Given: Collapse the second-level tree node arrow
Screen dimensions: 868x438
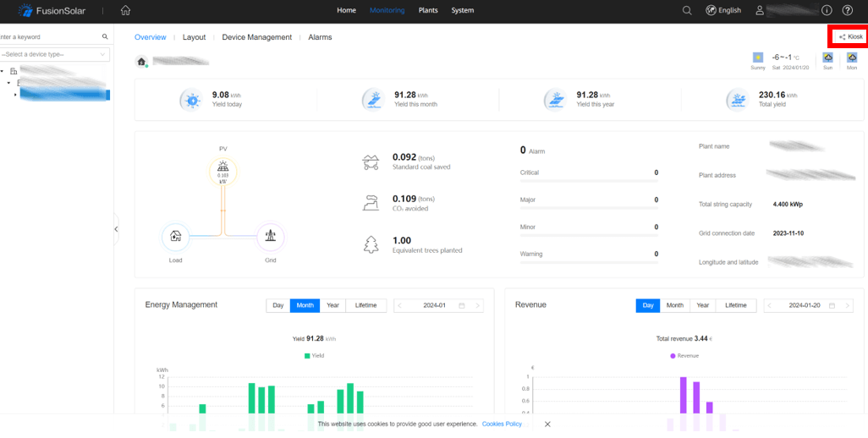Looking at the screenshot, I should pyautogui.click(x=8, y=82).
